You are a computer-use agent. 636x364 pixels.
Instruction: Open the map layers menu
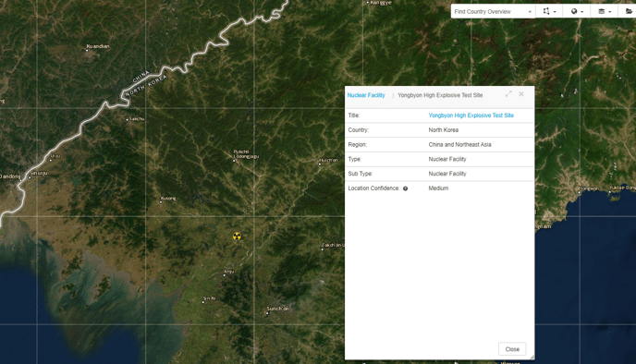[605, 12]
